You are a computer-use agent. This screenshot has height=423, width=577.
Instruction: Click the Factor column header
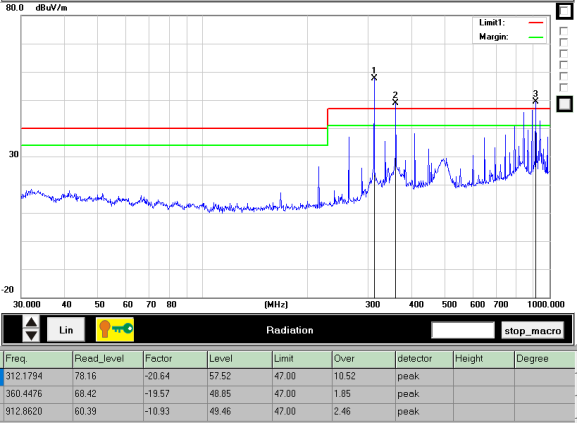pyautogui.click(x=175, y=359)
